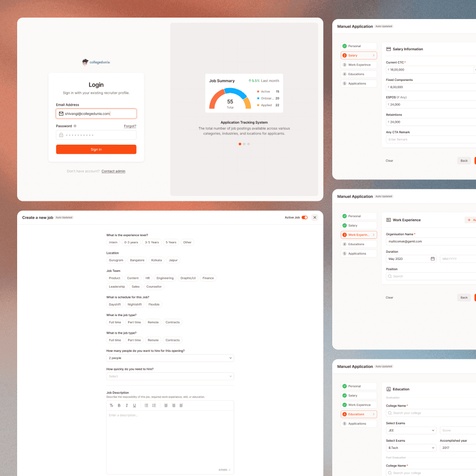Select the Bangalore location chip
Viewport: 476px width, 476px height.
click(137, 260)
